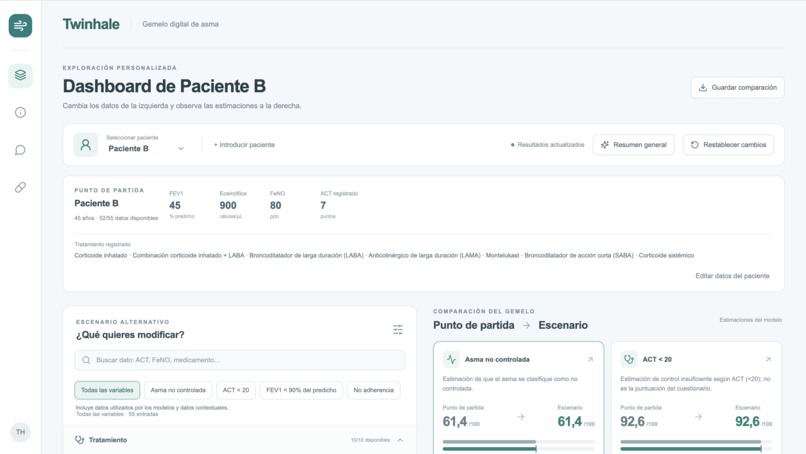Select the ACT < 20 filter chip
806x454 pixels.
pyautogui.click(x=235, y=390)
